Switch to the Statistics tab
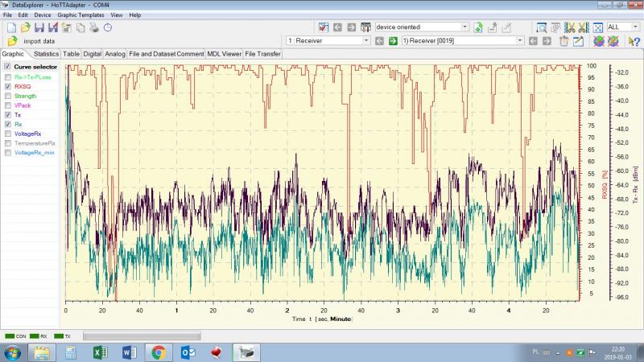 pos(46,54)
